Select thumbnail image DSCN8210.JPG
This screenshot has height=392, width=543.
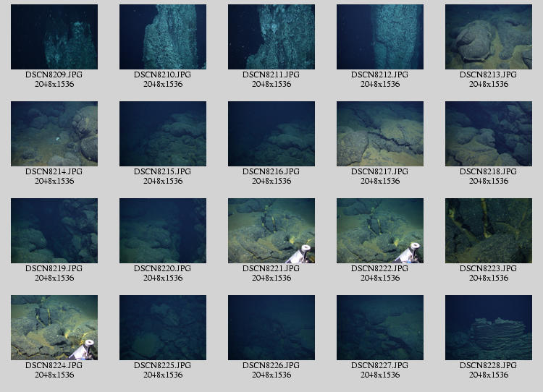pos(163,37)
